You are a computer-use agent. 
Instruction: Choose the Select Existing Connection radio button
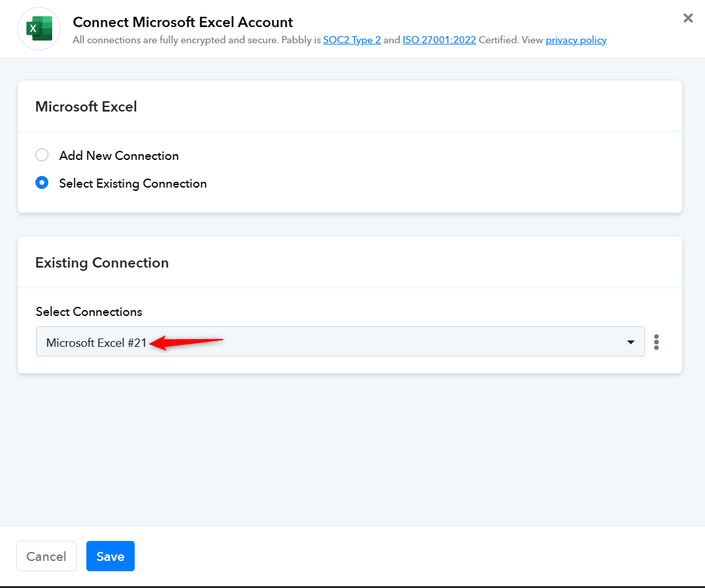point(42,183)
